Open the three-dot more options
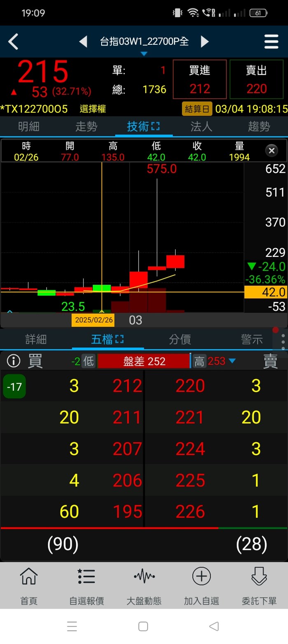Image resolution: width=288 pixels, height=644 pixels. click(283, 340)
